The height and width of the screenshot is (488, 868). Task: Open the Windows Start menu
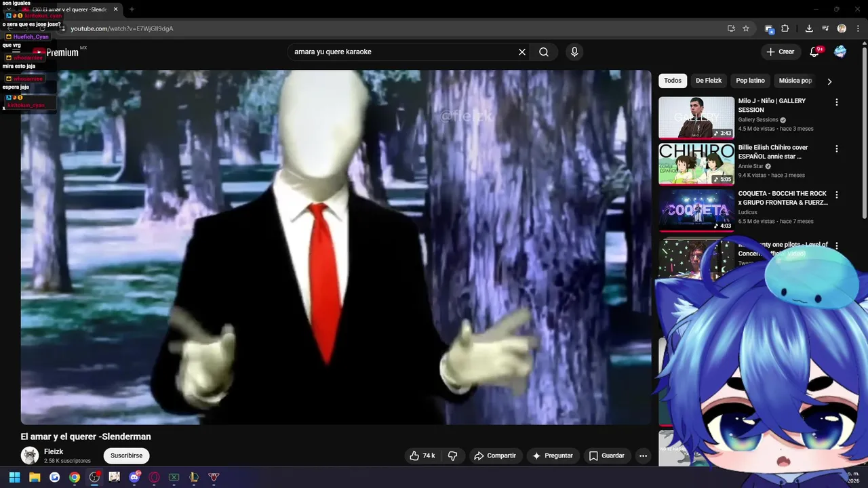tap(14, 477)
